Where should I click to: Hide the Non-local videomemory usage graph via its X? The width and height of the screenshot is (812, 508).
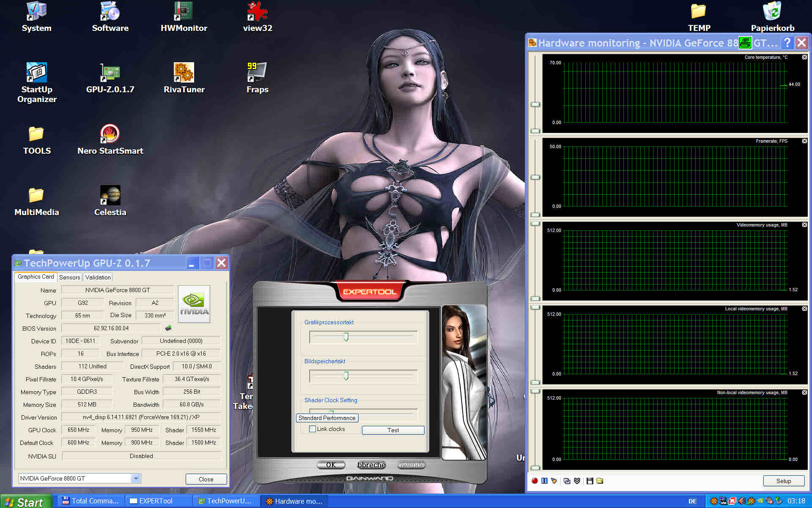coord(804,392)
